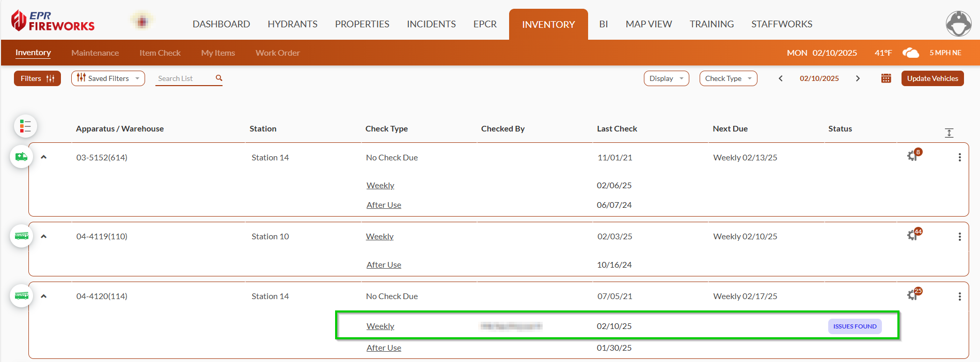
Task: Click the user profile avatar
Action: click(x=958, y=24)
